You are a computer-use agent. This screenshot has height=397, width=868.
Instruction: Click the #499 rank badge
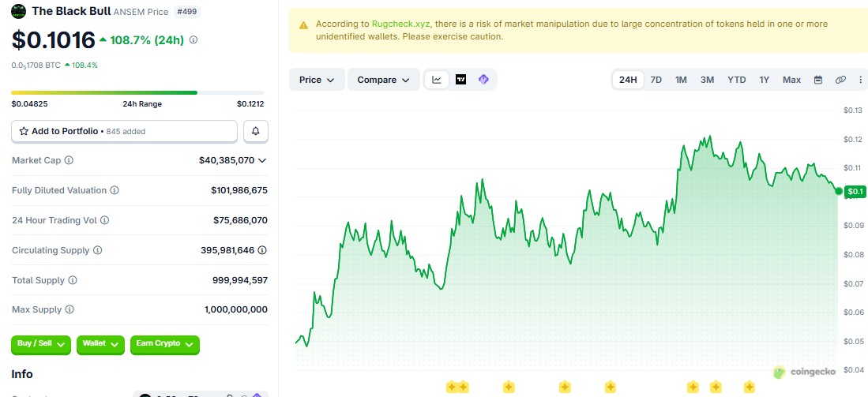pos(186,11)
